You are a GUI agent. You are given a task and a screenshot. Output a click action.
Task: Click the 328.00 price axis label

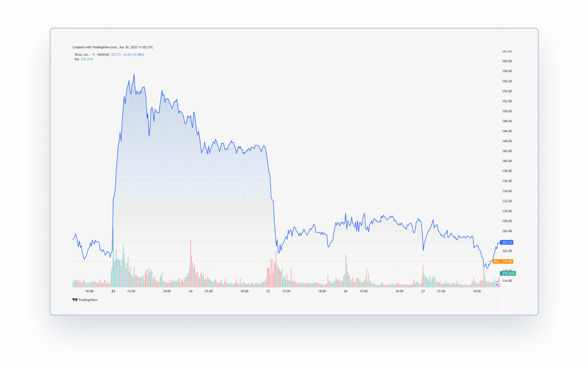click(x=507, y=221)
